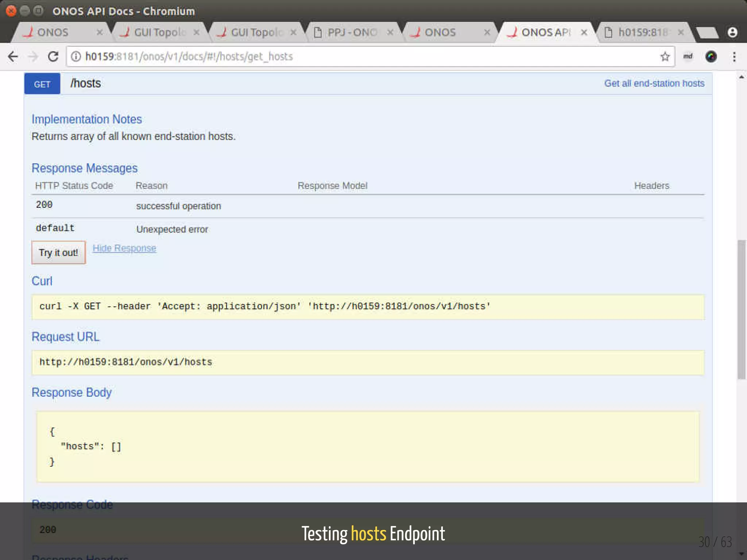Close the first GUI Topolo tab
The width and height of the screenshot is (747, 560).
pos(197,32)
